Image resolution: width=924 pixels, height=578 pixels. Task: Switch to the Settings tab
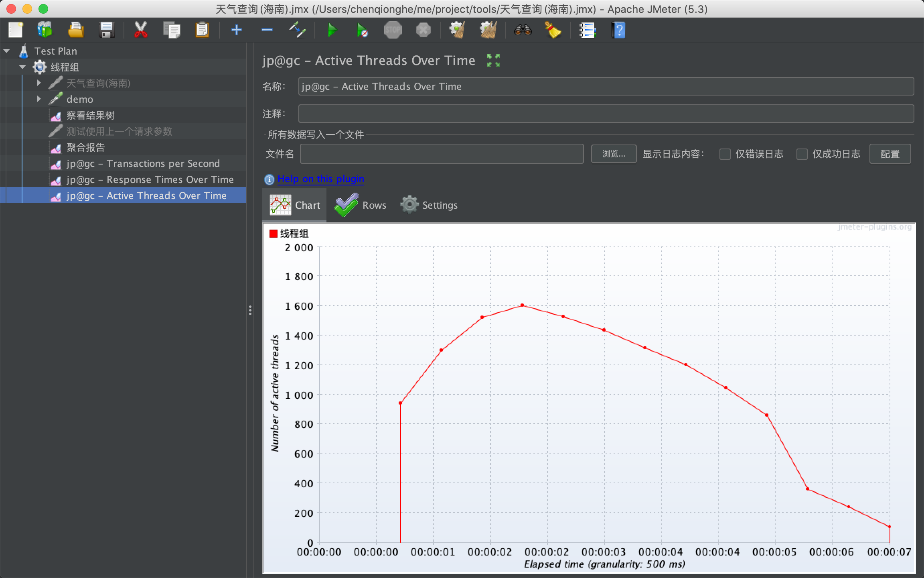[429, 205]
